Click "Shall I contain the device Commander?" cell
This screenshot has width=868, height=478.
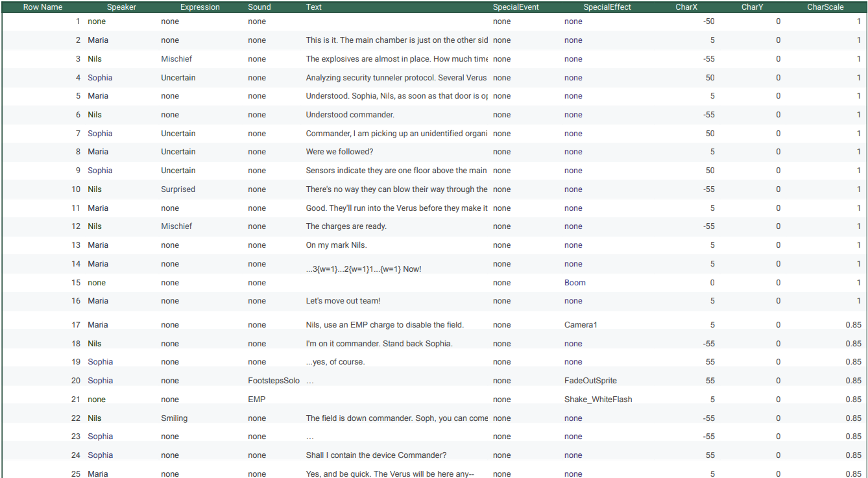point(376,455)
